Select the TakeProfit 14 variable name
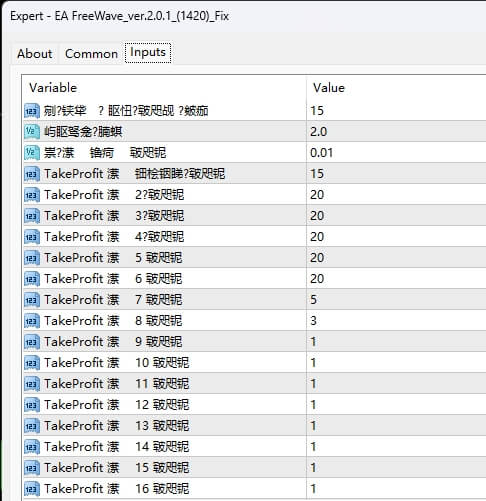The image size is (486, 501). [x=117, y=447]
